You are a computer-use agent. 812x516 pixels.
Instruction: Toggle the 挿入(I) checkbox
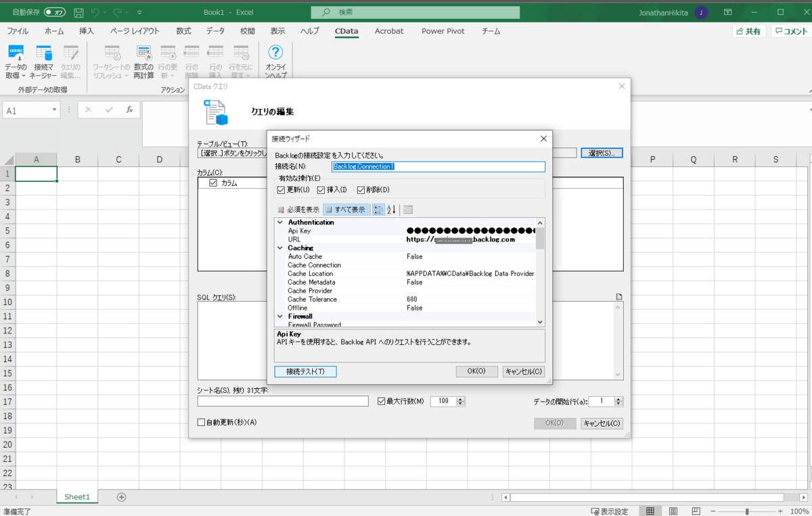coord(321,190)
